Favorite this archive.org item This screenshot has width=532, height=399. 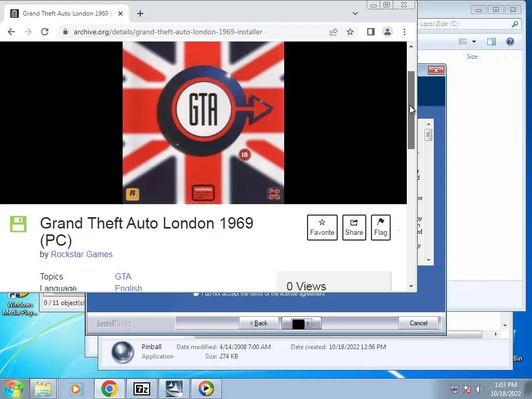[322, 228]
